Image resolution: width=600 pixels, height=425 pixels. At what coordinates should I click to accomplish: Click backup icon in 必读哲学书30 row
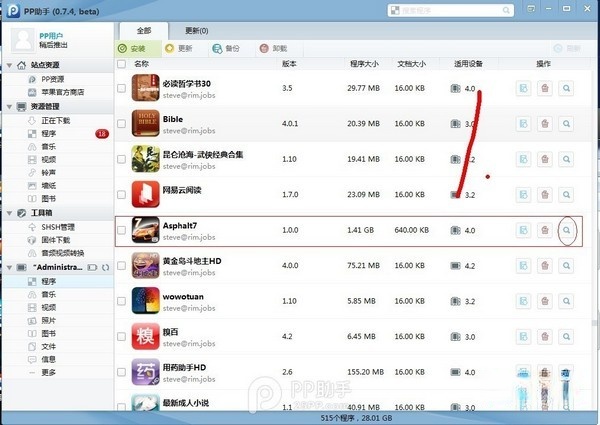(x=523, y=88)
